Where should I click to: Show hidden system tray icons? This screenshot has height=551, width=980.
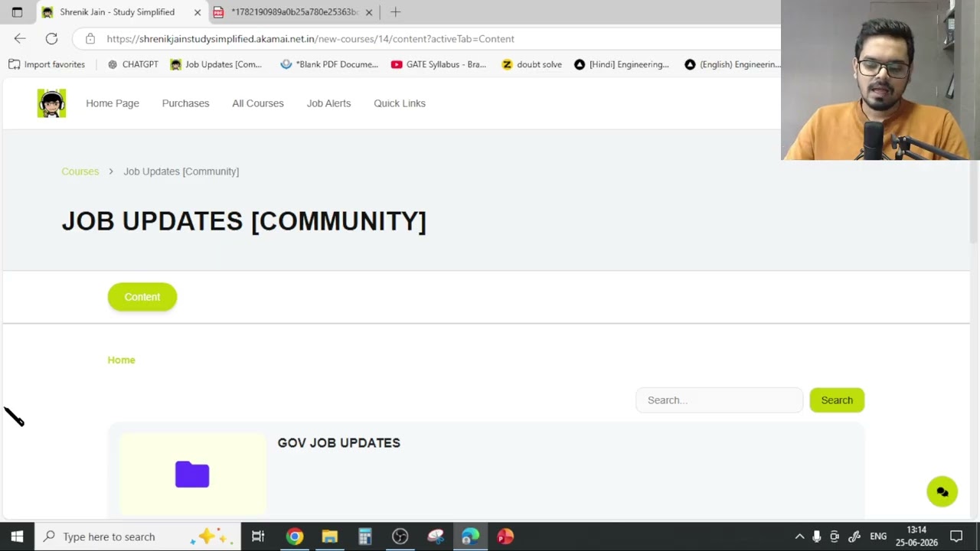799,536
